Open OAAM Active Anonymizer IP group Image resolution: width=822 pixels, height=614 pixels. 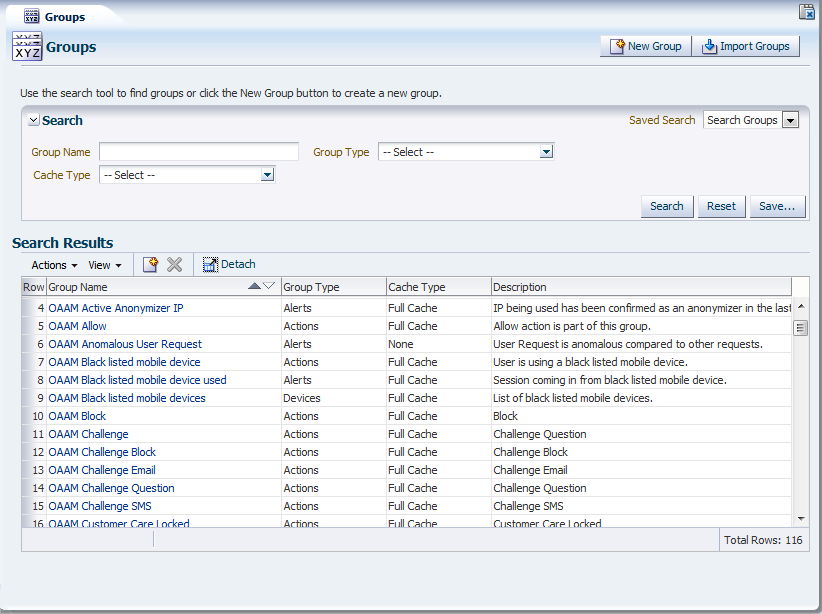tap(116, 308)
